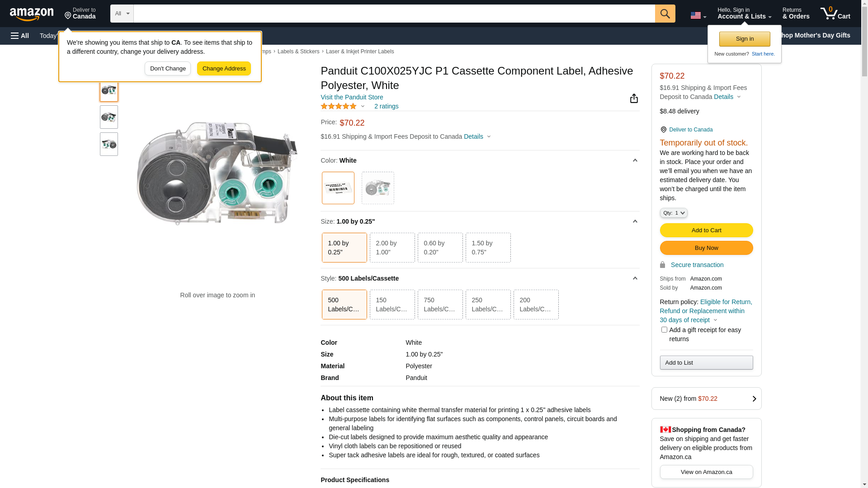Open star rating breakdown popover
This screenshot has width=868, height=488.
tap(343, 107)
